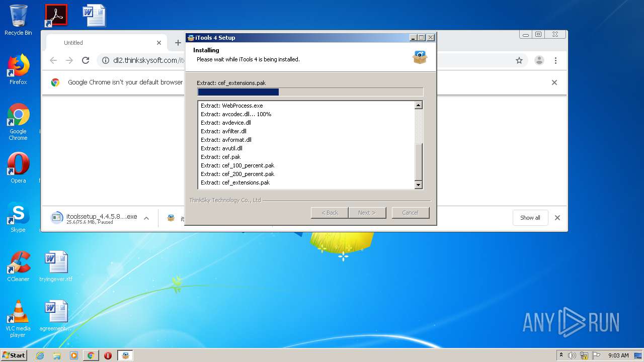Click the installer scroll down arrow

[418, 185]
